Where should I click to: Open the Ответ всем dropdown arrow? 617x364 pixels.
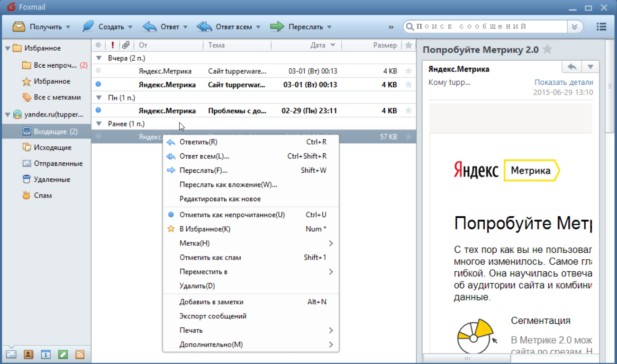[258, 27]
